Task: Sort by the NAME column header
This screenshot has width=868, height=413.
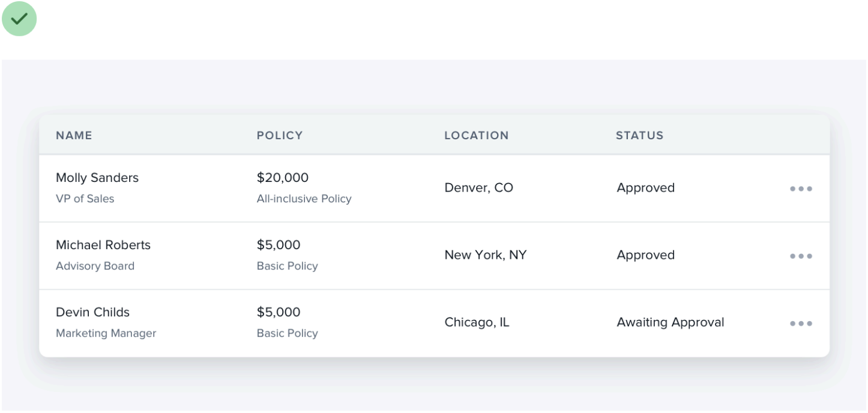Action: point(74,136)
